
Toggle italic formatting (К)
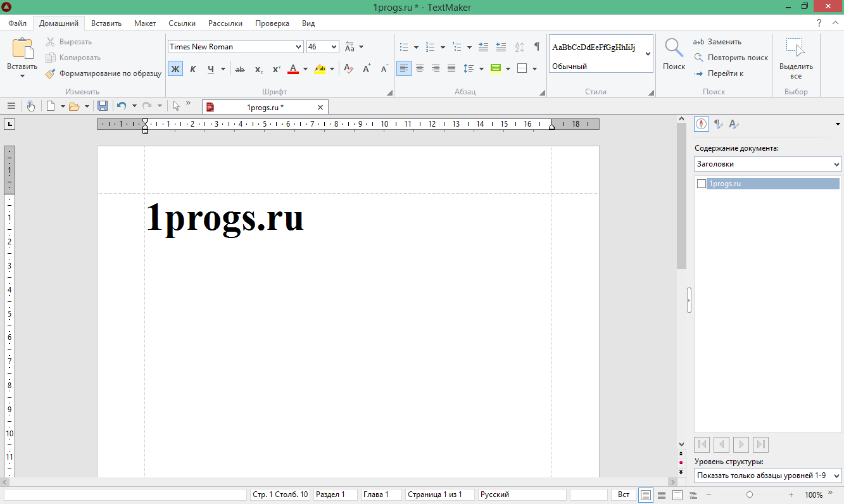pyautogui.click(x=193, y=68)
